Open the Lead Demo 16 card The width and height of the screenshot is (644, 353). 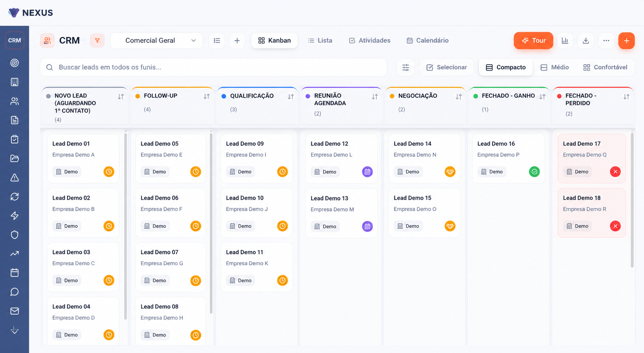[508, 158]
